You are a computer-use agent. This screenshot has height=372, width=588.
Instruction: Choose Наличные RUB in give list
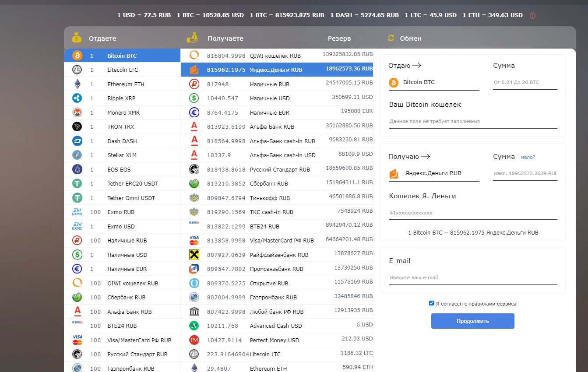coord(122,240)
